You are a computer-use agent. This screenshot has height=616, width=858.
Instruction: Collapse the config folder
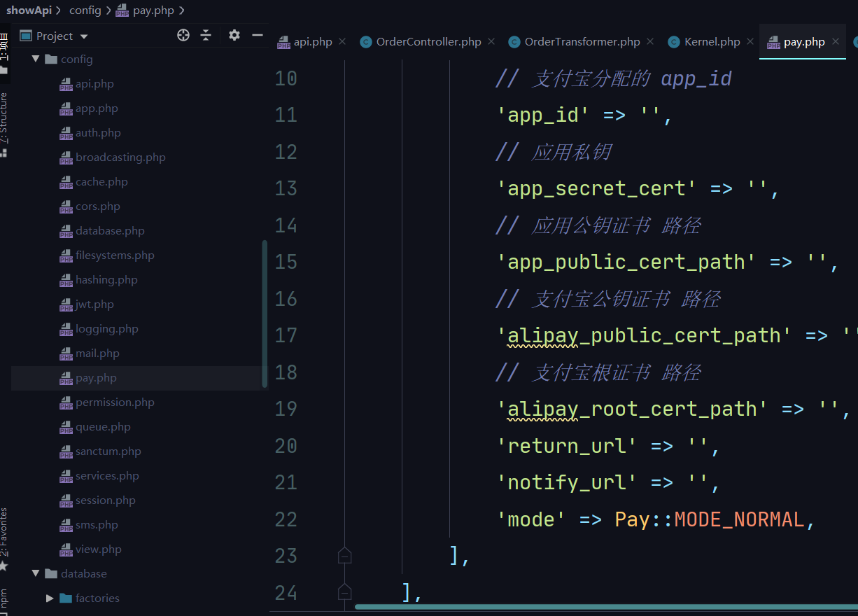(35, 59)
